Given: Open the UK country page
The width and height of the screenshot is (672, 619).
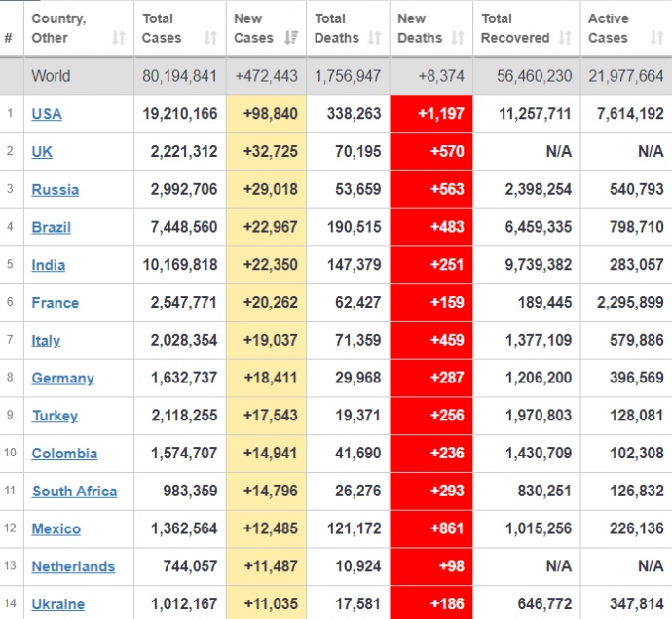Looking at the screenshot, I should coord(43,152).
